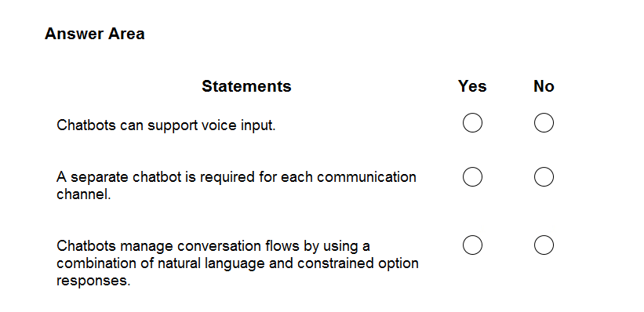Click the word communication in second statement
Screen dimensions: 644x312
(366, 177)
